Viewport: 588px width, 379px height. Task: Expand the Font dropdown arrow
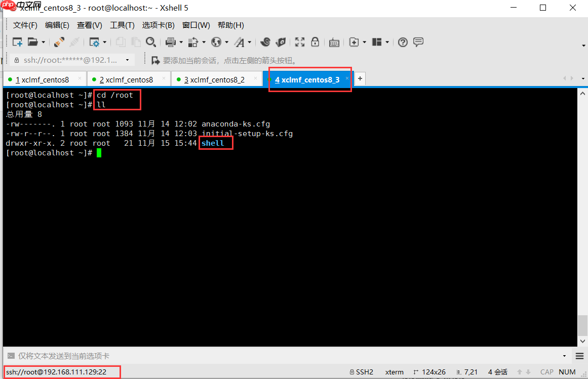(249, 43)
